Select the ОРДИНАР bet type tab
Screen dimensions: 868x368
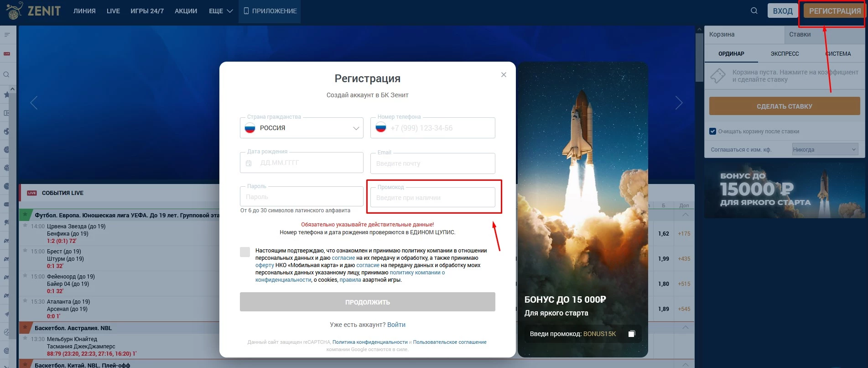point(731,54)
